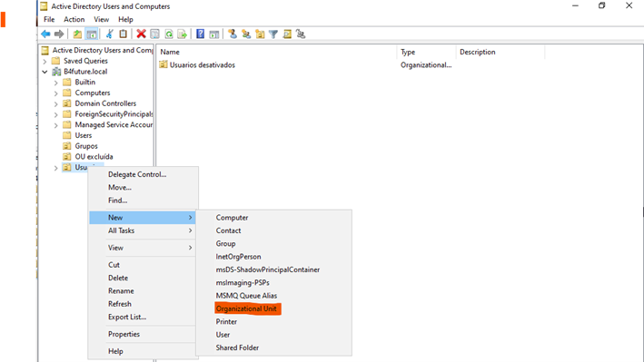Create new Computer from submenu
This screenshot has height=362, width=644.
(274, 218)
